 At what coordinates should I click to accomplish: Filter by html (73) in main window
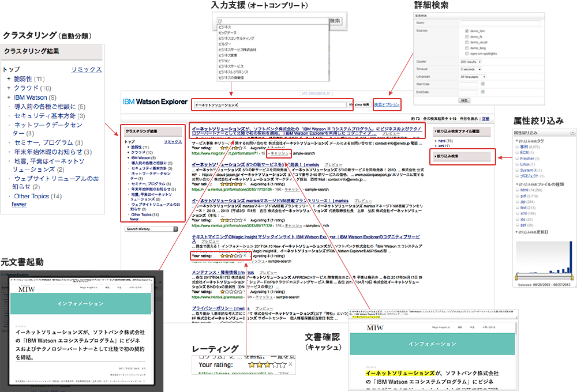point(445,141)
